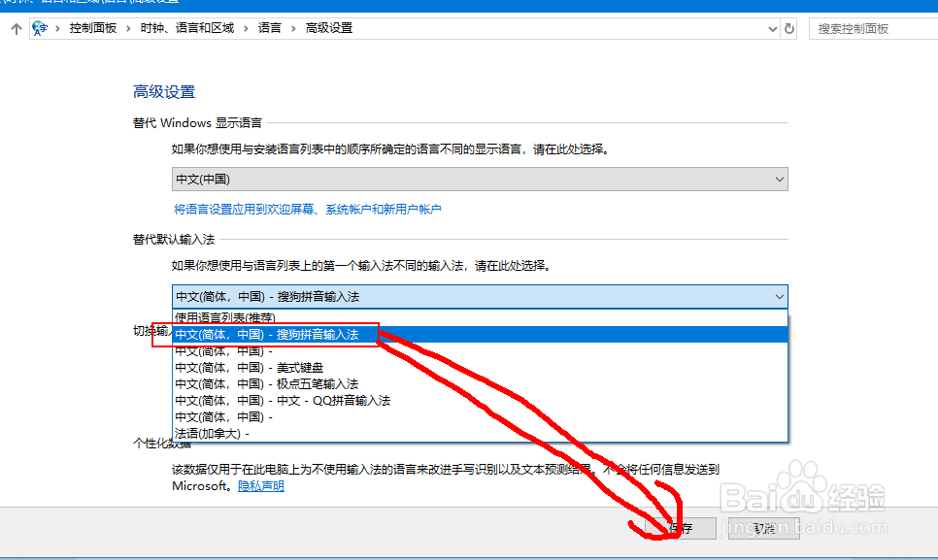Click the 搜索控制面板 search field
The image size is (938, 560).
point(872,28)
